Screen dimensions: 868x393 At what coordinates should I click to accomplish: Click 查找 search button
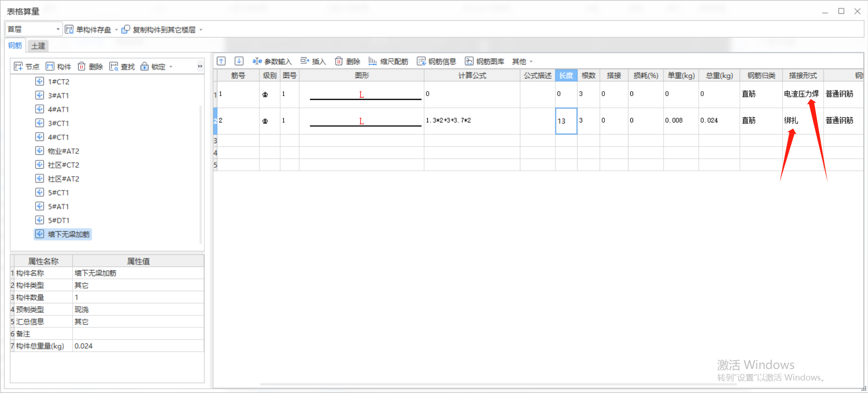pyautogui.click(x=122, y=67)
